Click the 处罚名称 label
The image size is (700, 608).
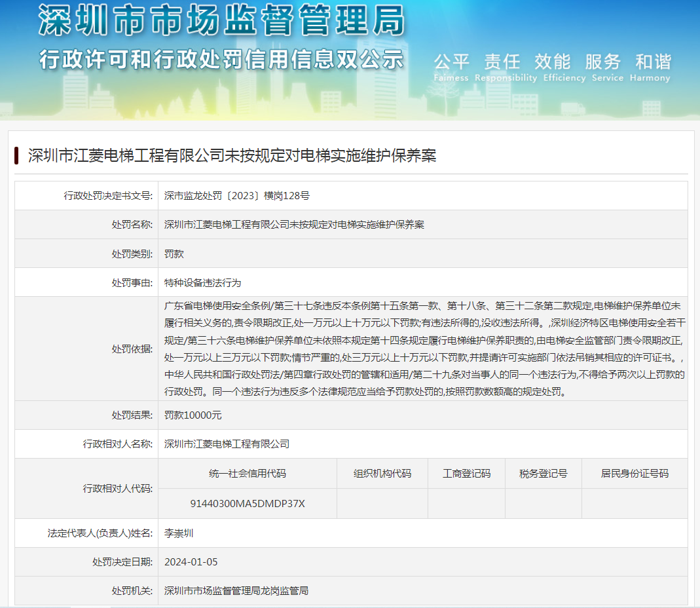pos(132,225)
